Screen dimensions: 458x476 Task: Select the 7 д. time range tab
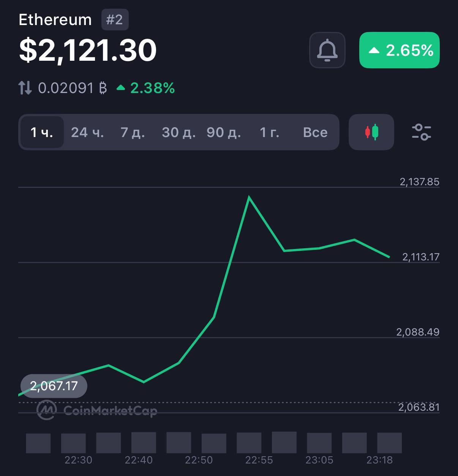pyautogui.click(x=133, y=132)
